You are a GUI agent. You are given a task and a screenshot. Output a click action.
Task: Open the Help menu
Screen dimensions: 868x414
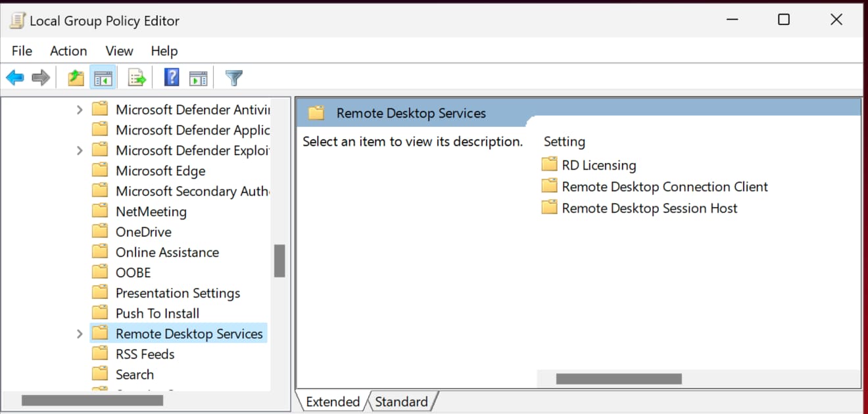[x=164, y=51]
